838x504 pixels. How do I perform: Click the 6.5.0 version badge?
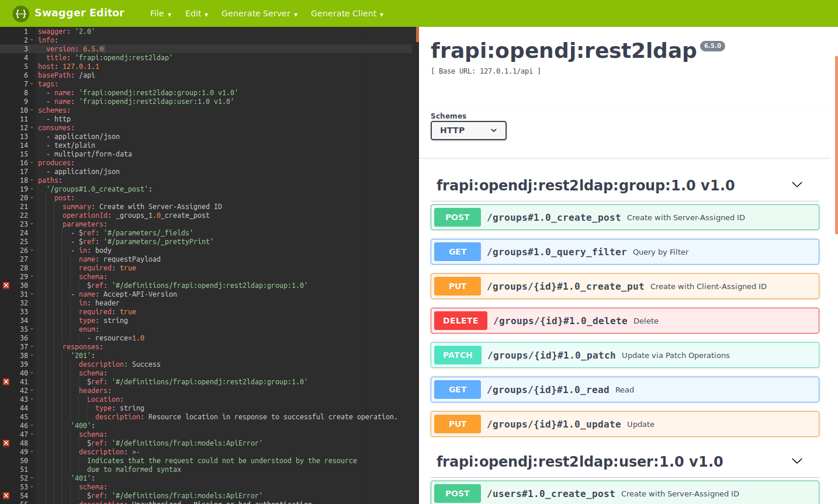(x=712, y=45)
